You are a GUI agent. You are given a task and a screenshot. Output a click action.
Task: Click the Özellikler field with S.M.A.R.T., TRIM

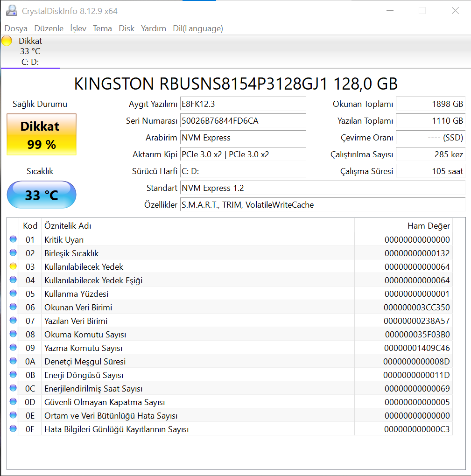323,205
